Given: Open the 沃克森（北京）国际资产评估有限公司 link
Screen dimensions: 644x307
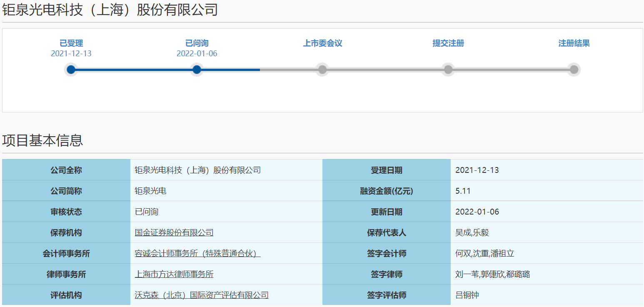Looking at the screenshot, I should 202,295.
